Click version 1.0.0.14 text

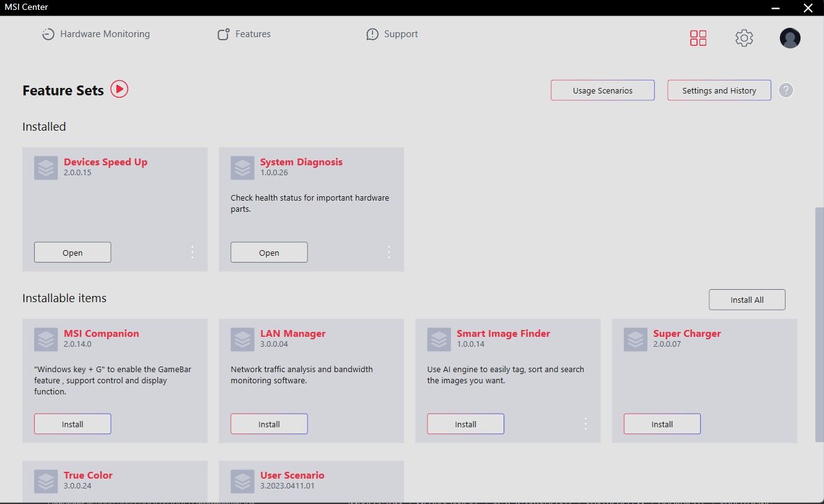pos(471,344)
